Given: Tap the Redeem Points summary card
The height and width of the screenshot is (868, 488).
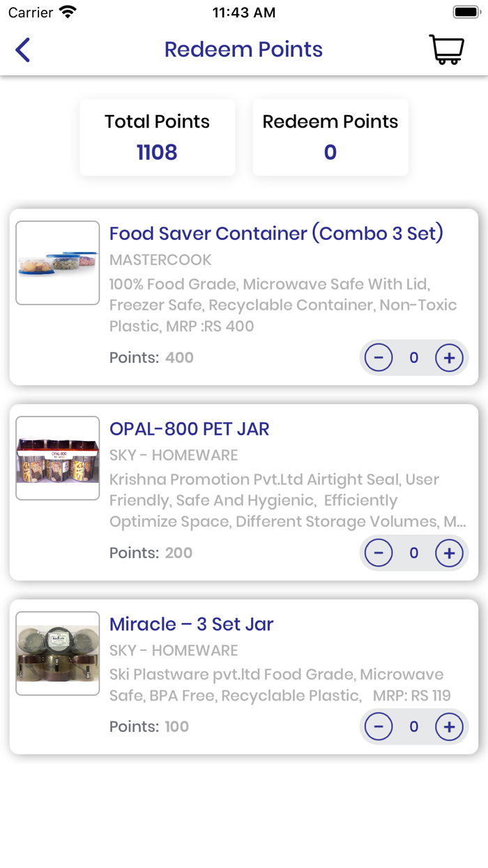Looking at the screenshot, I should pyautogui.click(x=330, y=137).
